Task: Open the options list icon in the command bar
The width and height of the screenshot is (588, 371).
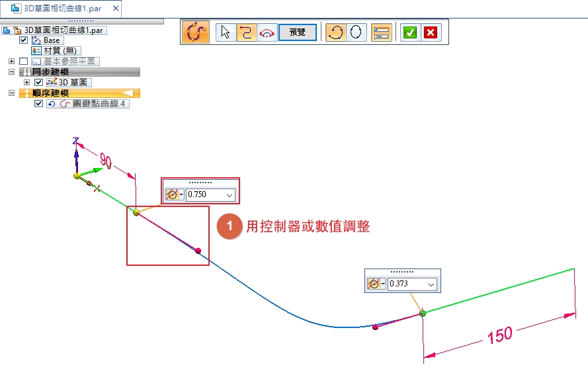Action: pos(382,32)
